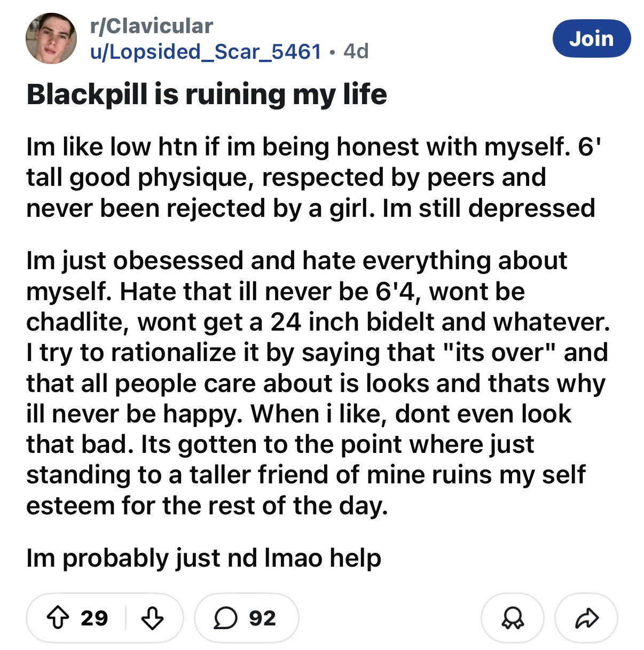
Task: Open the poster's avatar picture
Action: [x=51, y=38]
